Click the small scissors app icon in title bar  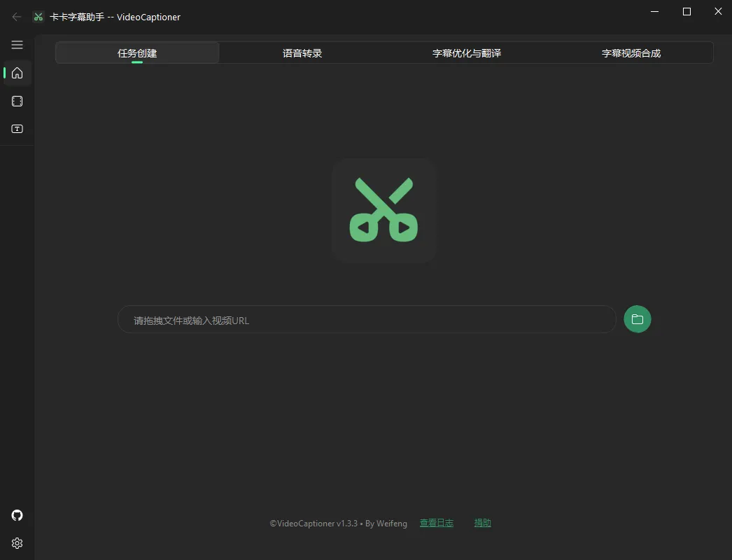38,17
